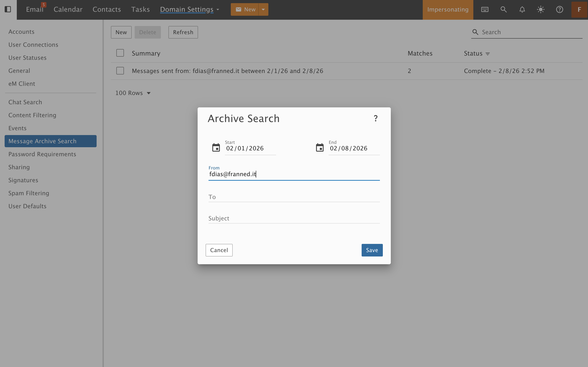The width and height of the screenshot is (588, 367).
Task: Click the End date calendar icon
Action: (x=320, y=147)
